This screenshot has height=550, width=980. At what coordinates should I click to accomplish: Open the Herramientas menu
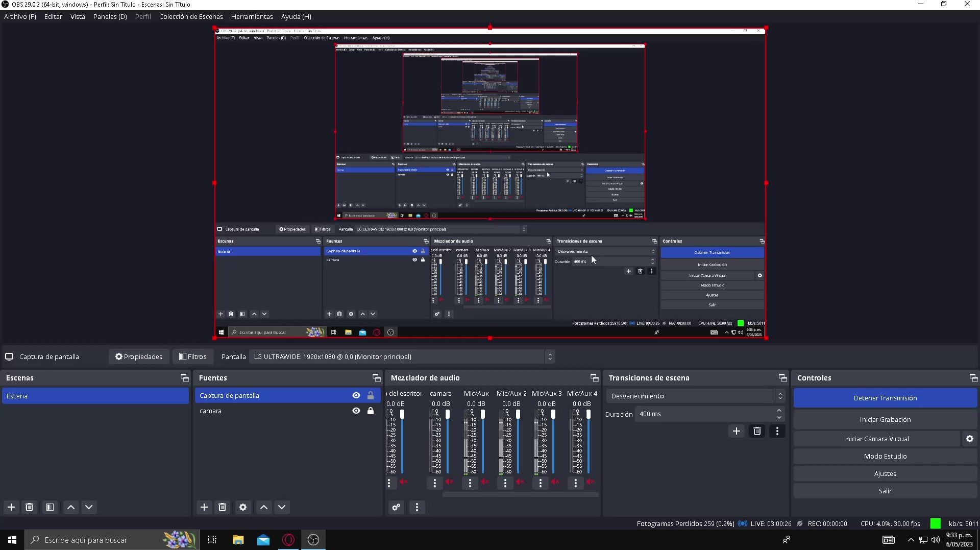point(252,16)
